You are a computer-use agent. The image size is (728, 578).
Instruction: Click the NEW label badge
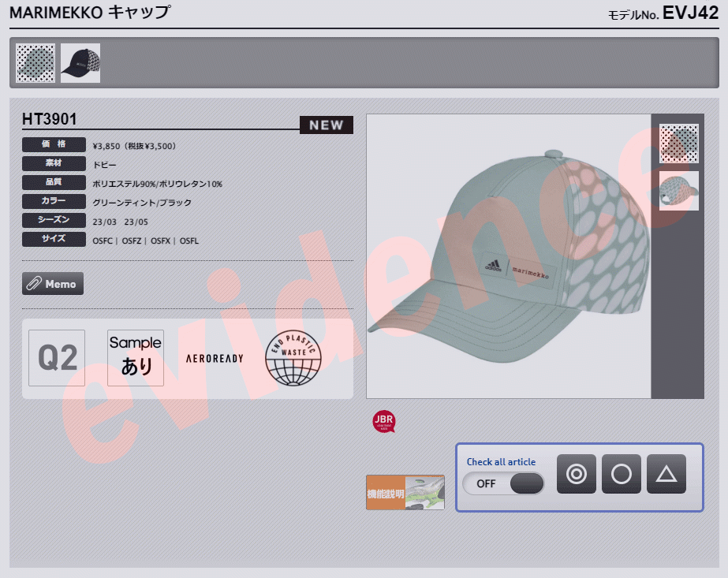(x=326, y=125)
